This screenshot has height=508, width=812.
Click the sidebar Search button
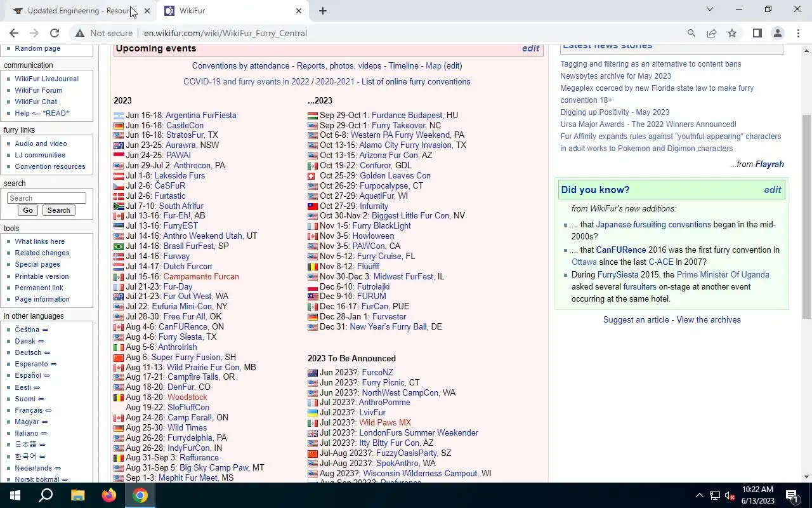pos(58,210)
